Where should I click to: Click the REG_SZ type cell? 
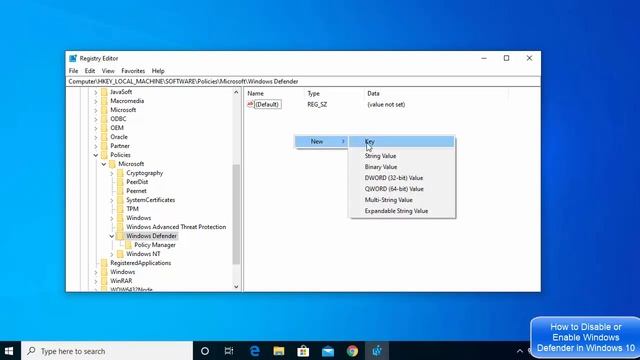coord(317,104)
